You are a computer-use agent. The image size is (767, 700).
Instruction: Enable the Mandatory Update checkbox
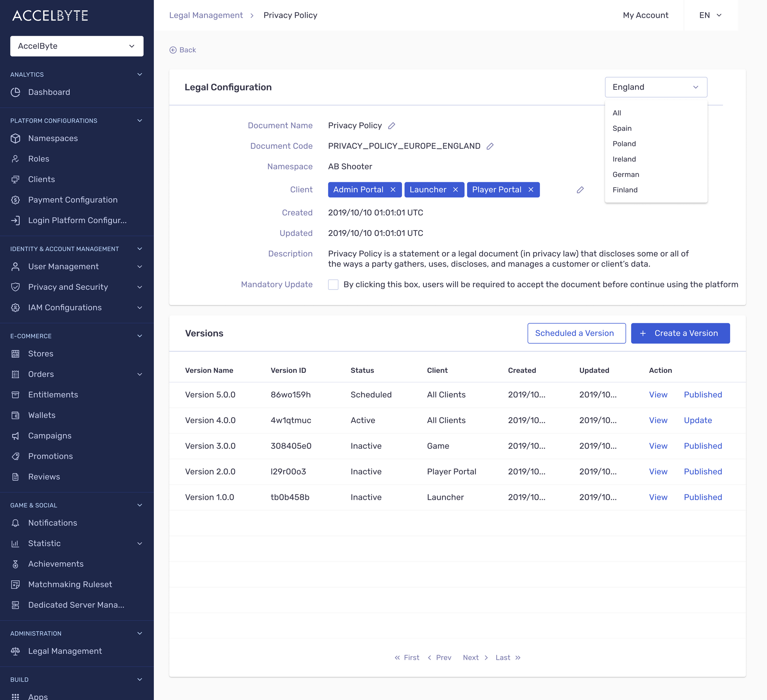point(333,285)
